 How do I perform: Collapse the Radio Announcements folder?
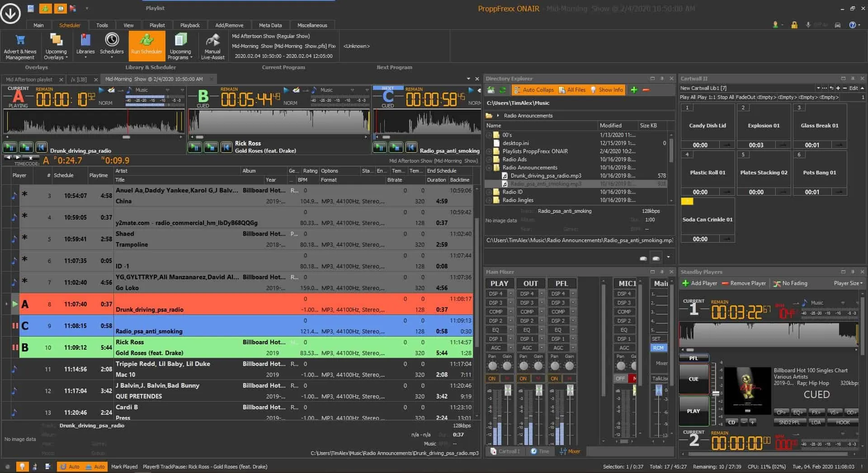[490, 168]
